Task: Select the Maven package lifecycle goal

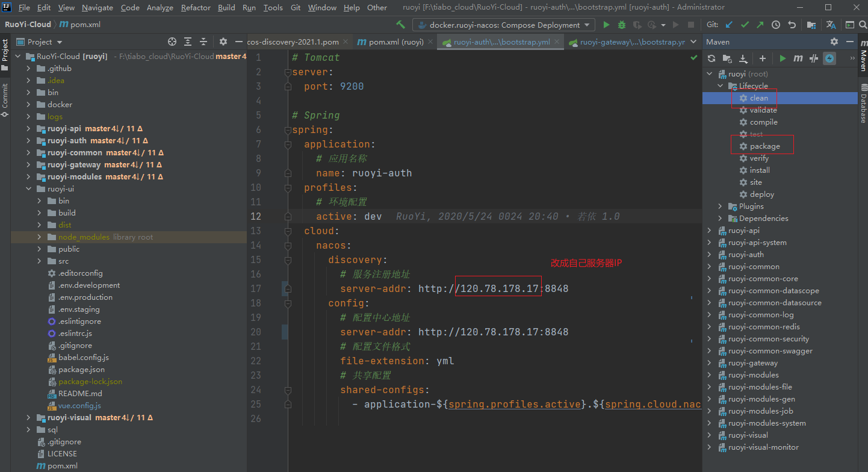Action: (764, 146)
